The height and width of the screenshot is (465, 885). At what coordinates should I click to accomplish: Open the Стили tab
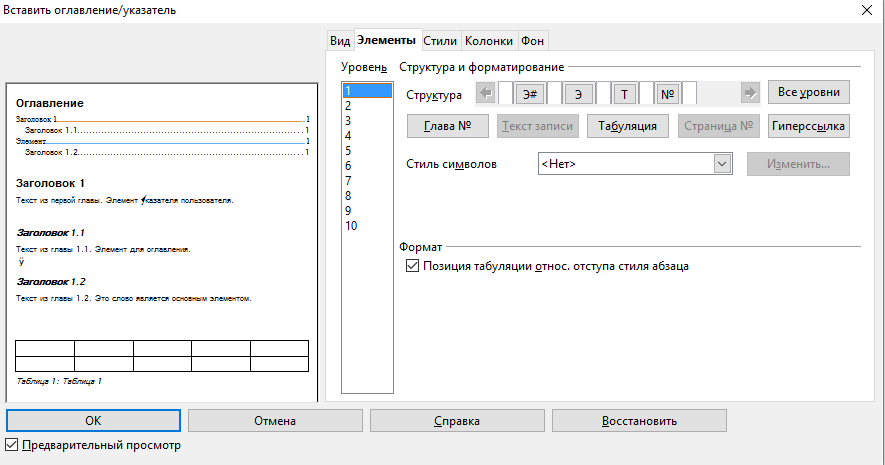pyautogui.click(x=440, y=41)
